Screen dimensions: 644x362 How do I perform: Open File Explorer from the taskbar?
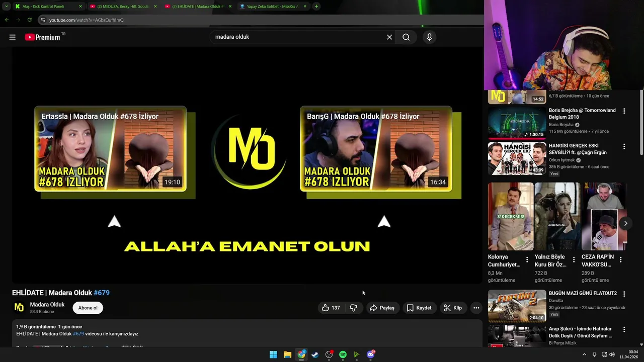[287, 354]
